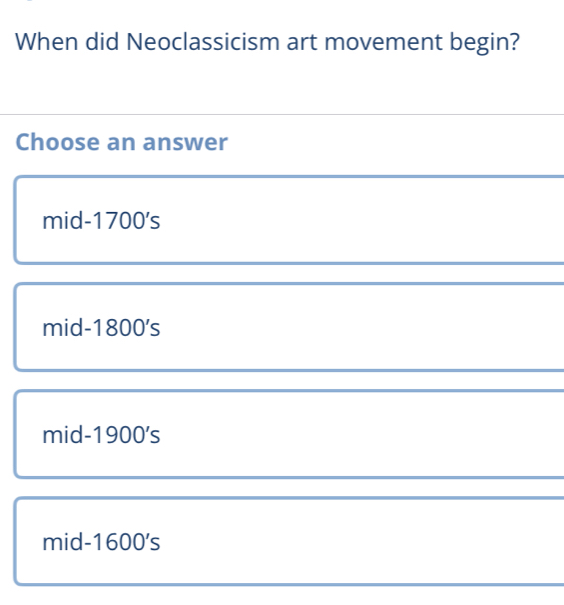Click the word 'begin?' in the question
Viewport: 564px width, 605px height.
(485, 43)
